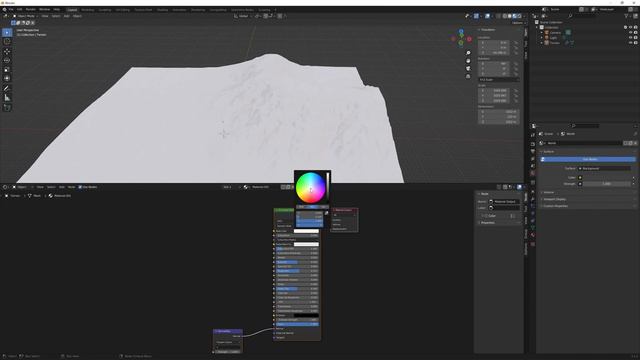Open the Options button in viewport header
The height and width of the screenshot is (360, 640).
point(518,23)
